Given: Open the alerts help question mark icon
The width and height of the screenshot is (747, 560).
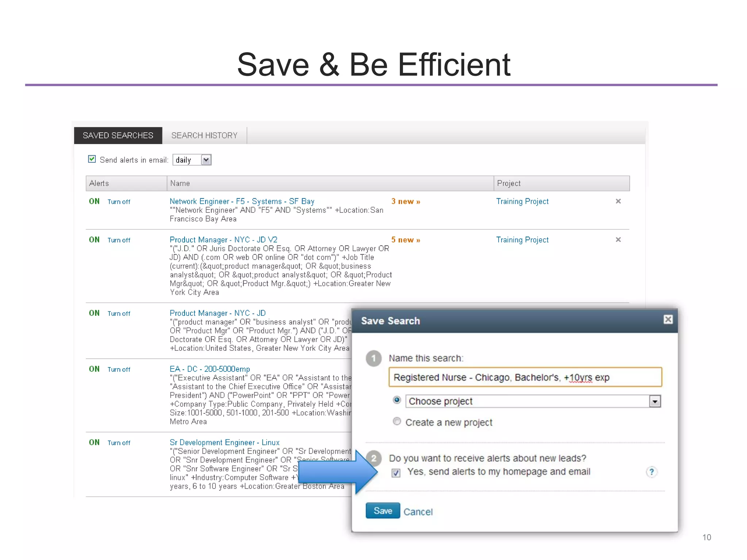Looking at the screenshot, I should click(651, 472).
